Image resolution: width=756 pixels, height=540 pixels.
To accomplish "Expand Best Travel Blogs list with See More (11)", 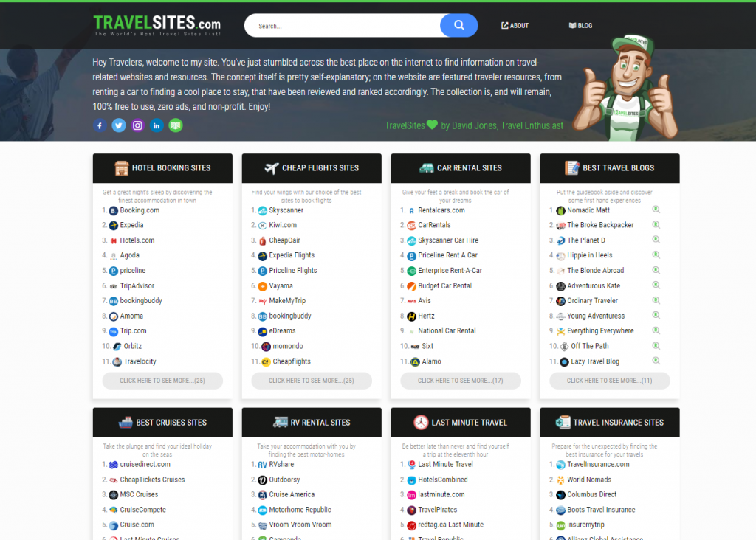I will tap(609, 381).
